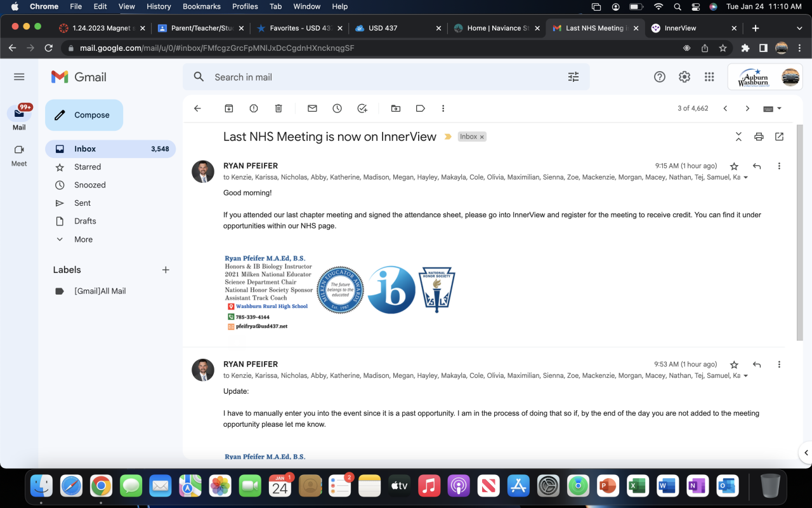Open a new Chrome tab
Image resolution: width=812 pixels, height=508 pixels.
coord(755,28)
